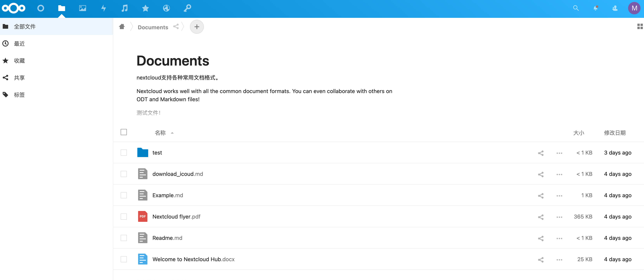Check the box for Readme.md
Viewport: 644px width, 280px height.
tap(124, 238)
